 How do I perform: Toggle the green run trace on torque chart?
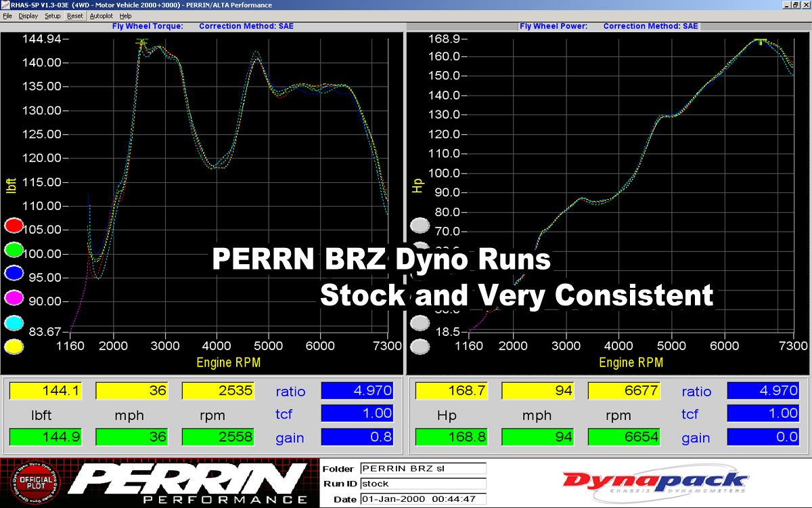pos(14,249)
